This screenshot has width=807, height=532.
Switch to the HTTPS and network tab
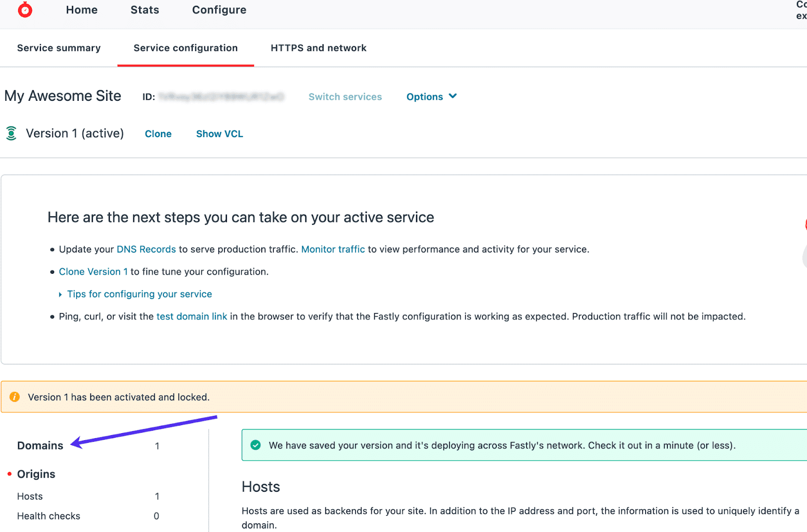pos(318,48)
